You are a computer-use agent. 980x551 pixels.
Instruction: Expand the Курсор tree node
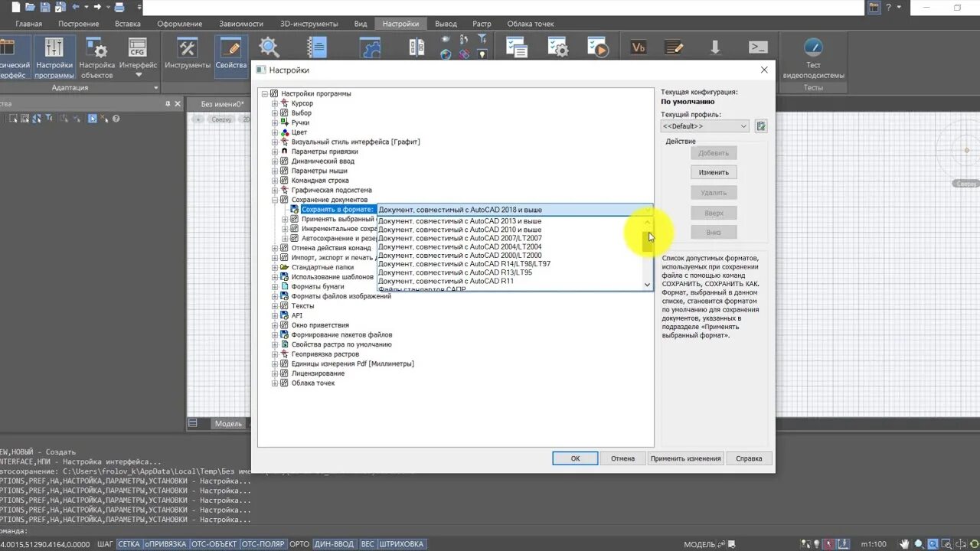(x=275, y=103)
